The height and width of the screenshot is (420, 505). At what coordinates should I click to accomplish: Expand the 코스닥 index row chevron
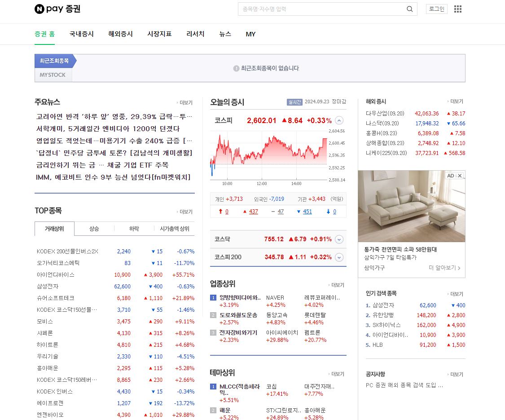339,239
